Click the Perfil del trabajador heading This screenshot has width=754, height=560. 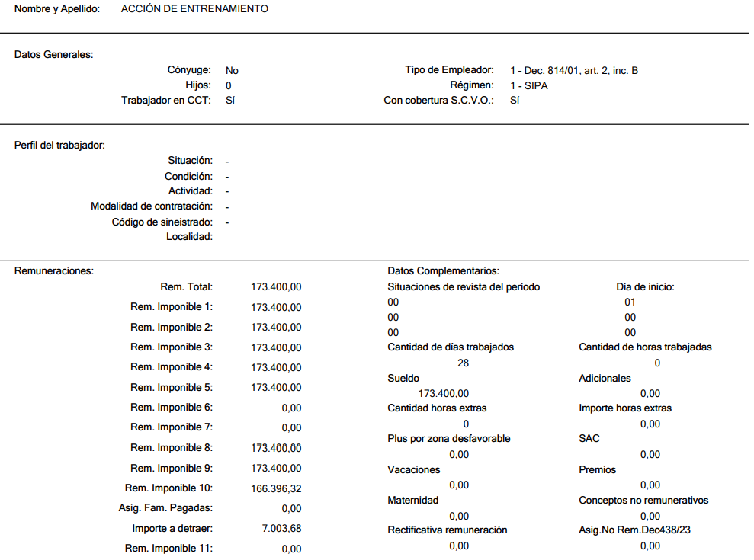(x=59, y=146)
